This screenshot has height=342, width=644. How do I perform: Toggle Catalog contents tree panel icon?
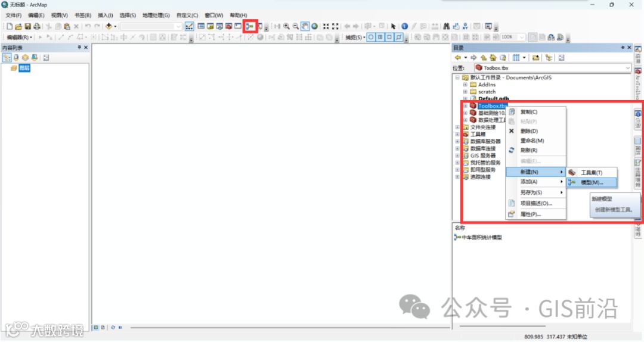point(549,58)
